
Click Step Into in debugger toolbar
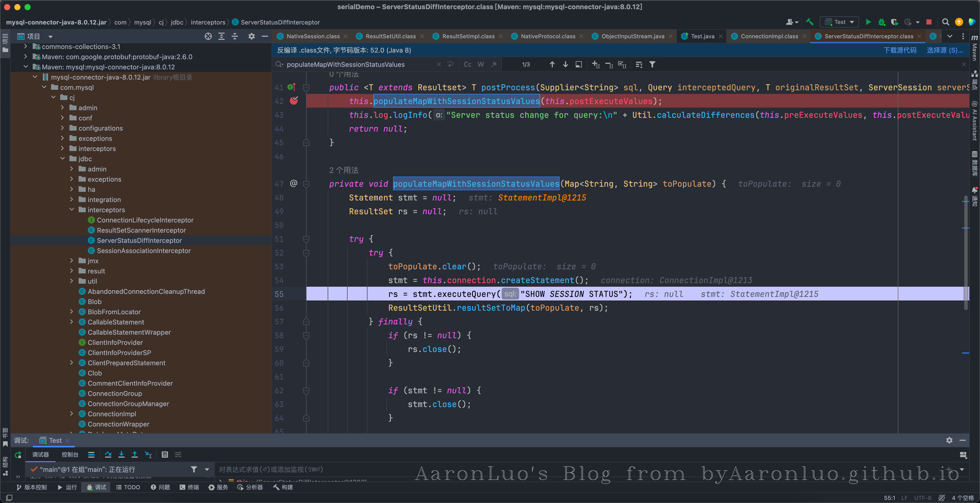[121, 454]
